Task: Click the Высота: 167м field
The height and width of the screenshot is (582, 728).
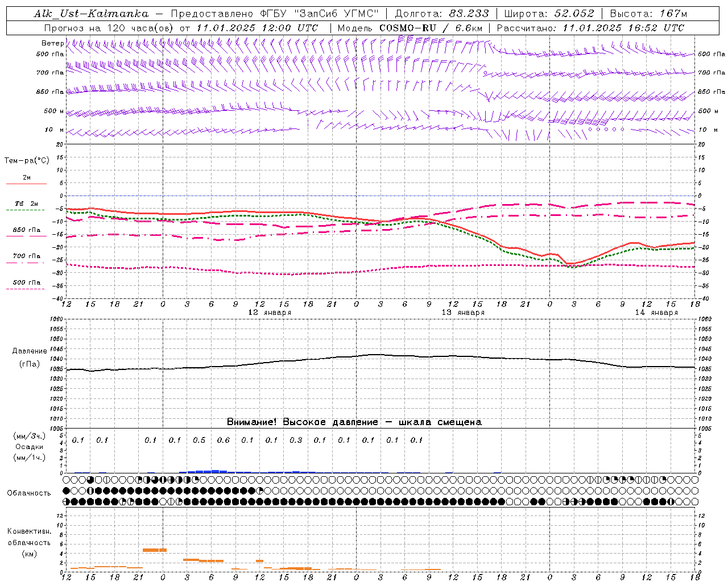Action: pos(648,14)
